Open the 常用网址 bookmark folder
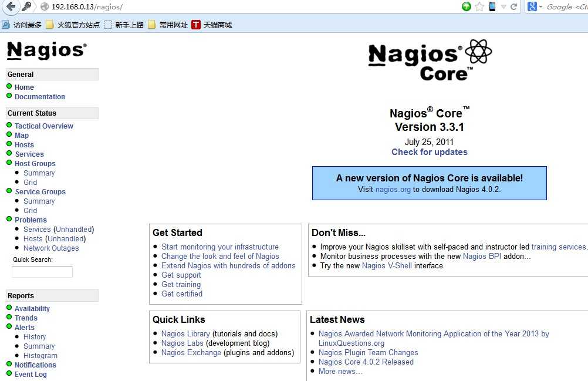The width and height of the screenshot is (588, 381). tap(168, 25)
